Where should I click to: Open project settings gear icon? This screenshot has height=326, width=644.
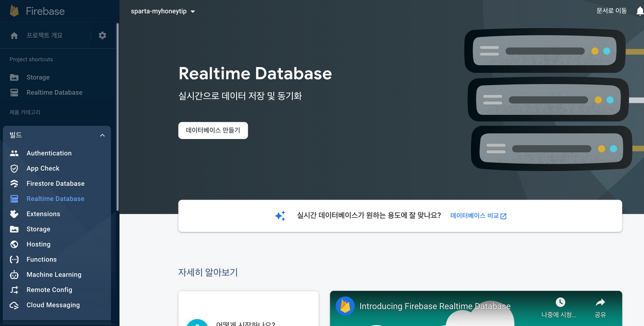(x=102, y=35)
